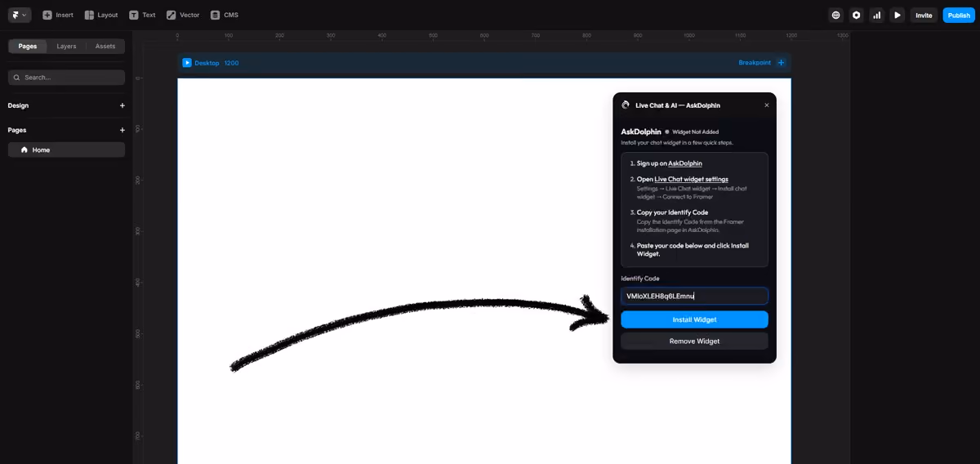Click the 1200 frame width value

click(x=231, y=63)
